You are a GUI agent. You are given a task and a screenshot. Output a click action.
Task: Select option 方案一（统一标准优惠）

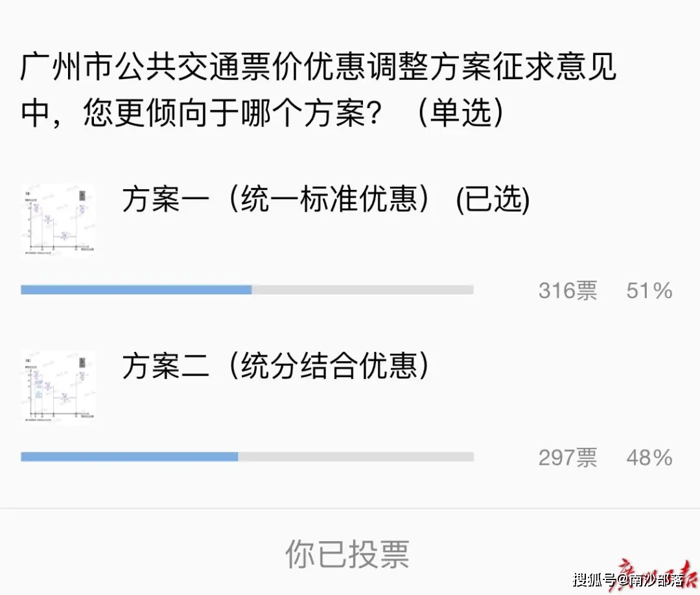point(277,200)
